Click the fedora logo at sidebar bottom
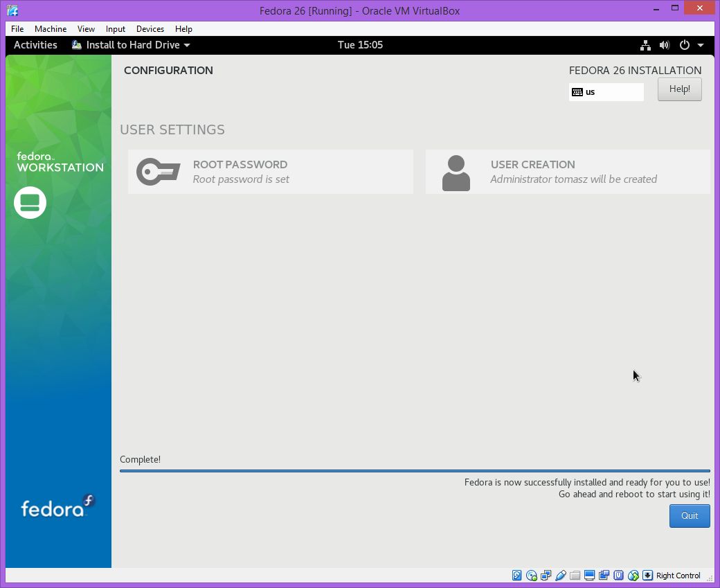720x588 pixels. [x=58, y=506]
